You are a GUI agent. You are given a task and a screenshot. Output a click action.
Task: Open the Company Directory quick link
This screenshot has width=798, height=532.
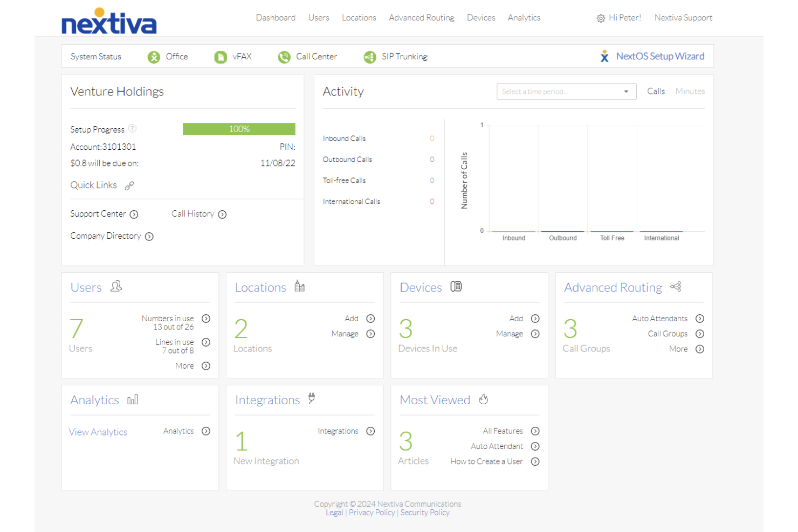click(106, 236)
